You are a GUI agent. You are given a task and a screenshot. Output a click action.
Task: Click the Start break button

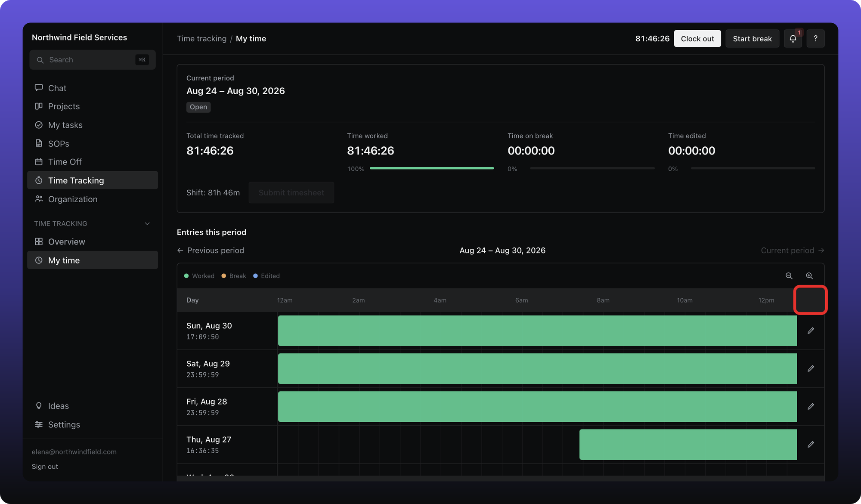pyautogui.click(x=752, y=39)
